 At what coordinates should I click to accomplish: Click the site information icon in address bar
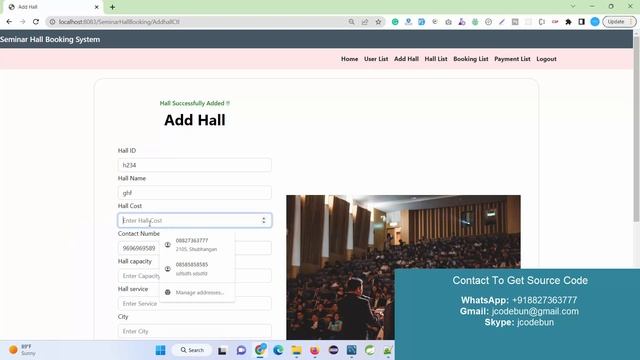[52, 22]
